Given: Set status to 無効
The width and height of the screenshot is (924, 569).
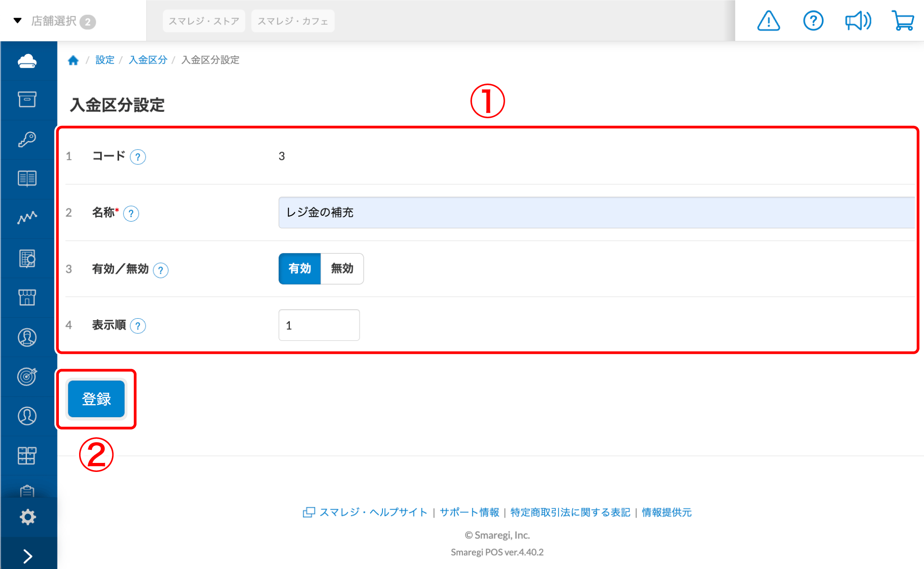Looking at the screenshot, I should tap(342, 269).
